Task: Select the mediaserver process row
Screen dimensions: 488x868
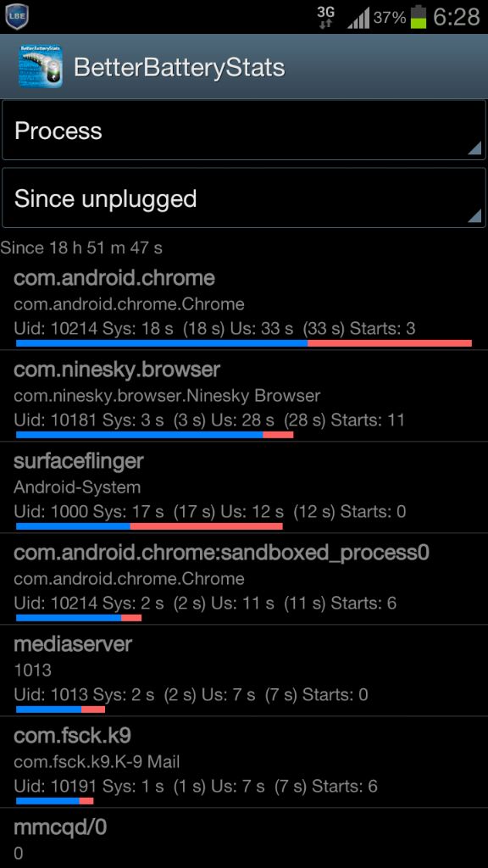Action: (244, 670)
